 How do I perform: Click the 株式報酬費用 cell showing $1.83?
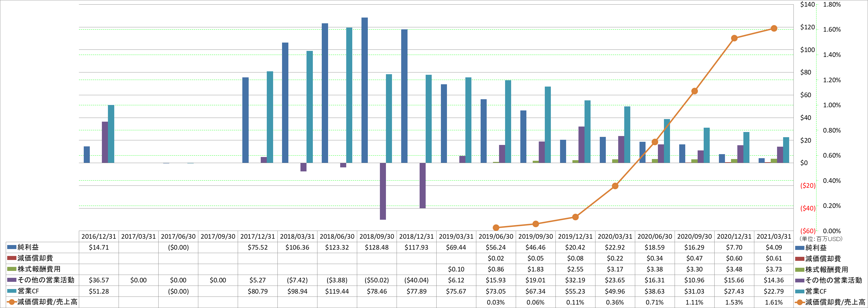[535, 269]
